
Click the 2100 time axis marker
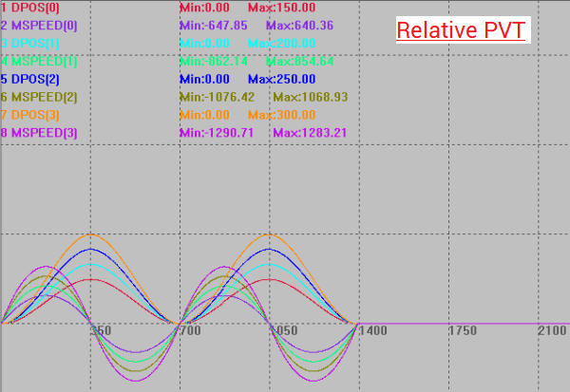click(x=551, y=331)
